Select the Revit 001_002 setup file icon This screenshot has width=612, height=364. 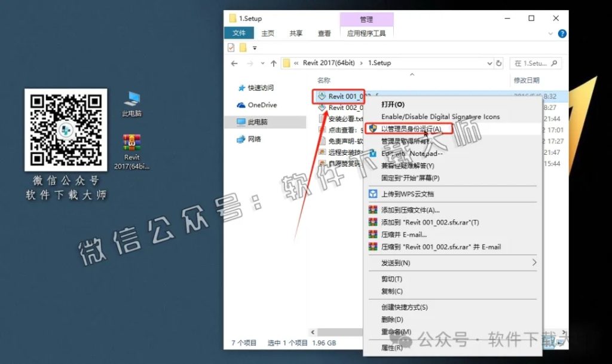[x=323, y=96]
